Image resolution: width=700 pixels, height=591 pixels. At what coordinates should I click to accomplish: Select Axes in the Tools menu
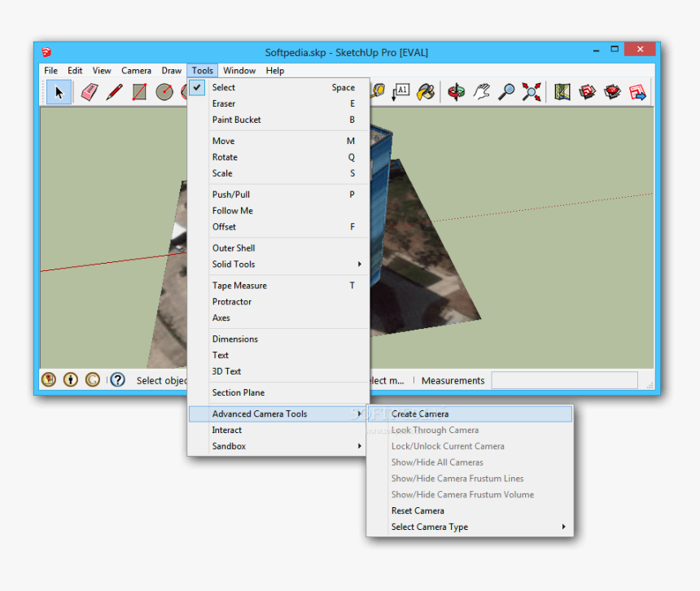(x=278, y=317)
